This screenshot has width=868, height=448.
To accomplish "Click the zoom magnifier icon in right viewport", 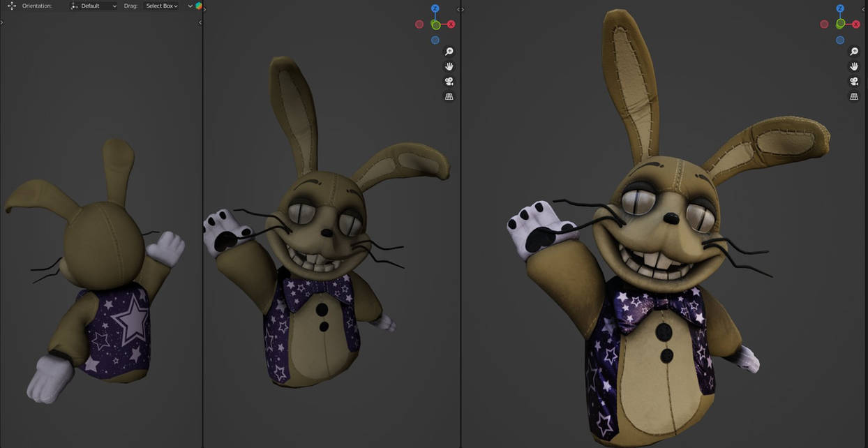I will (854, 52).
